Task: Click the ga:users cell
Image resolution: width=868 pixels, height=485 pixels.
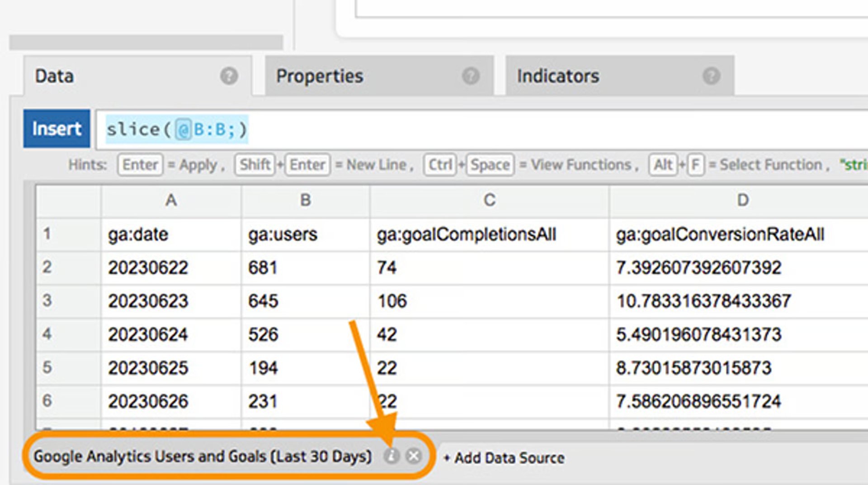Action: tap(283, 234)
